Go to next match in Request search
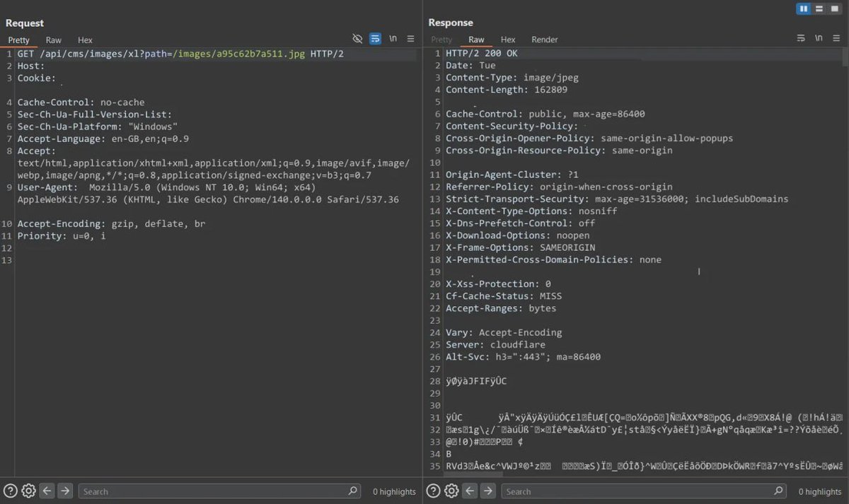 tap(64, 491)
